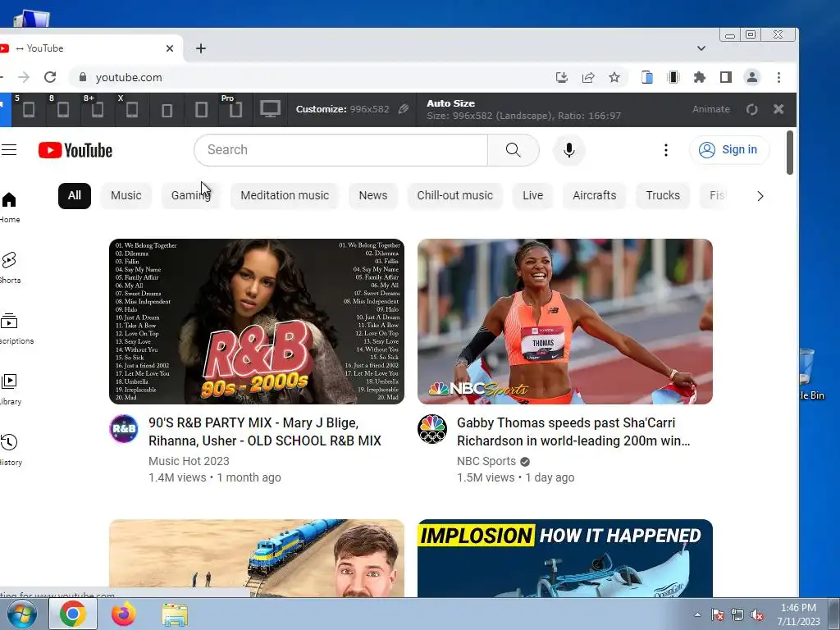The width and height of the screenshot is (840, 630).
Task: Click the YouTube logo
Action: click(75, 150)
